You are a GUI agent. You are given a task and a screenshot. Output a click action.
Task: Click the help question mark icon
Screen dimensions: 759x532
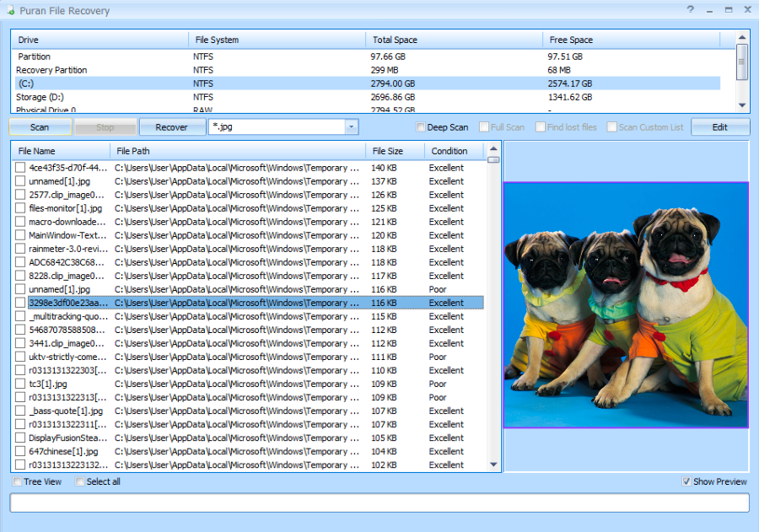coord(690,9)
